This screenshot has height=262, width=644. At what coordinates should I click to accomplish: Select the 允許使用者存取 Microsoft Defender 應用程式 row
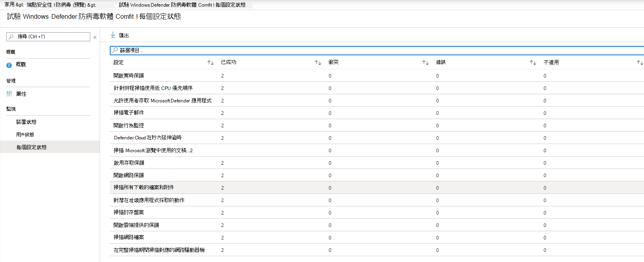[x=377, y=100]
